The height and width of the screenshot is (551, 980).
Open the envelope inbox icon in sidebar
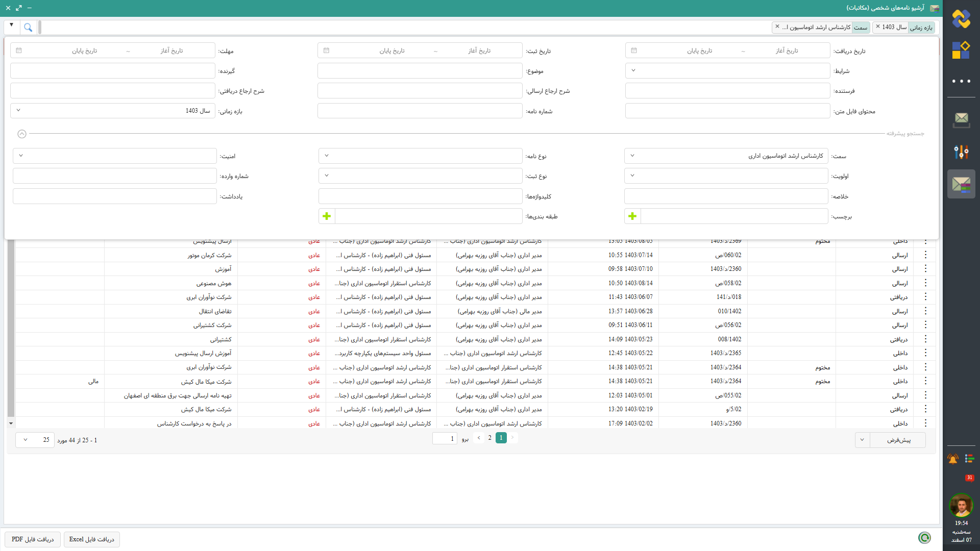point(961,119)
